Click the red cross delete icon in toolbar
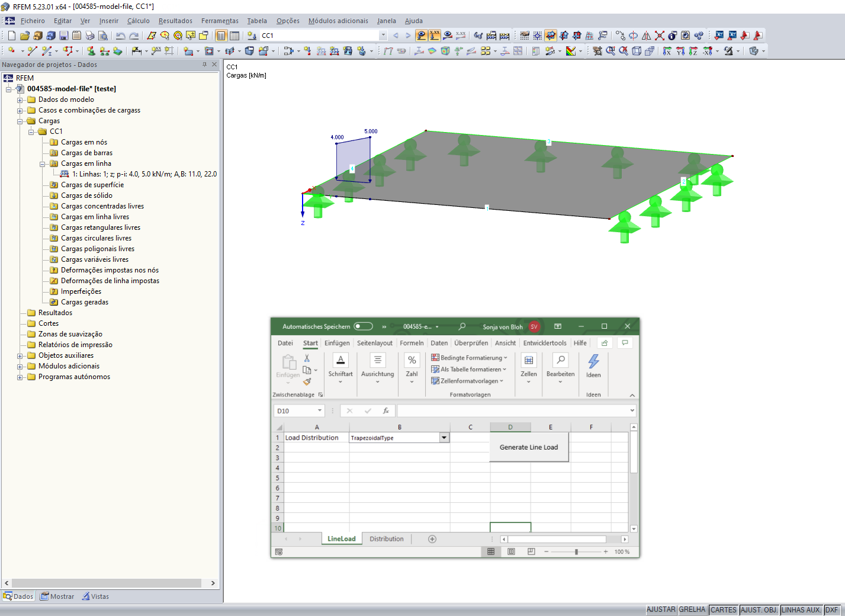The image size is (845, 616). (x=660, y=36)
